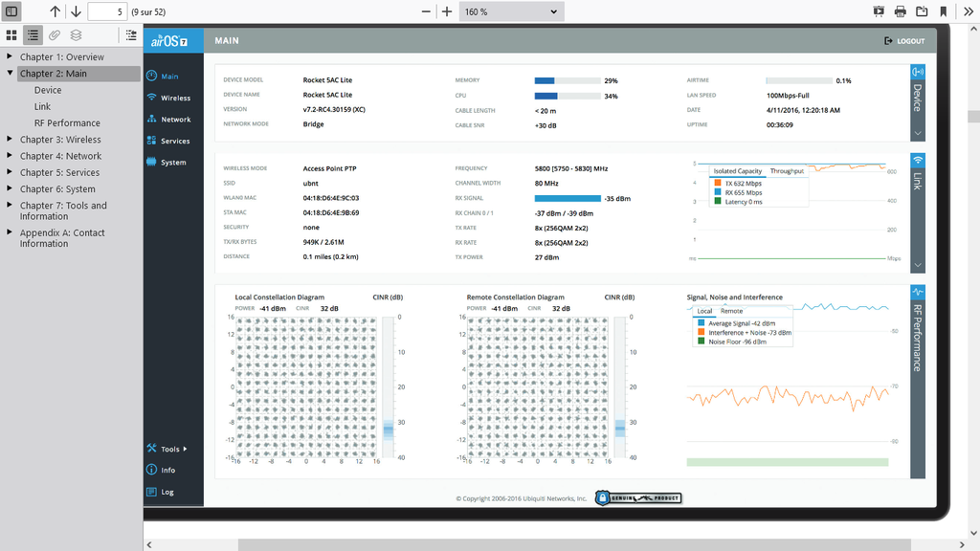The image size is (980, 551).
Task: Expand Chapter 6: System
Action: coord(10,188)
